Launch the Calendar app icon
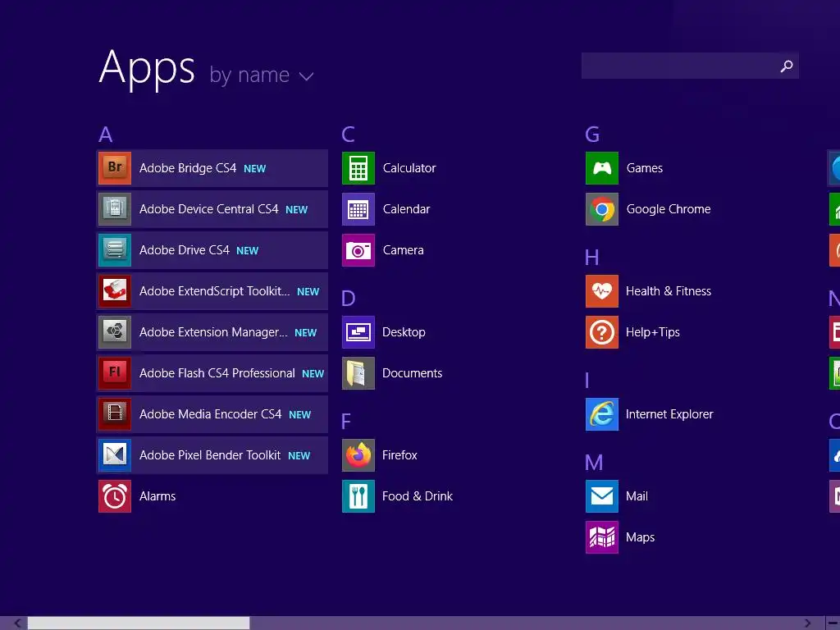Screen dimensions: 840x630 click(358, 209)
